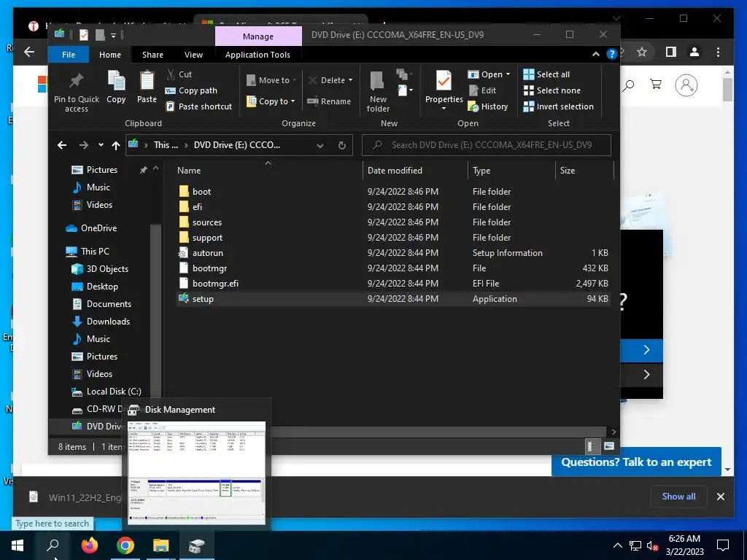The width and height of the screenshot is (747, 560).
Task: Select the autorun file
Action: tap(393, 252)
